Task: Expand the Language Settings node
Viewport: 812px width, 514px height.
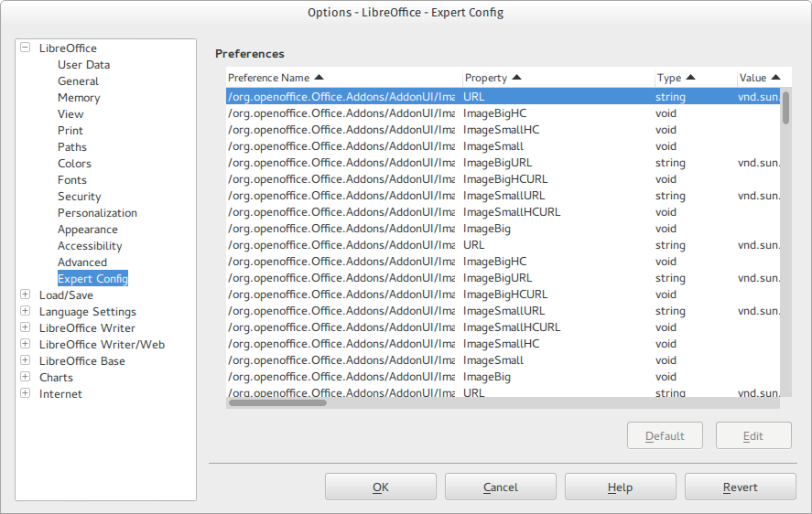Action: point(26,312)
